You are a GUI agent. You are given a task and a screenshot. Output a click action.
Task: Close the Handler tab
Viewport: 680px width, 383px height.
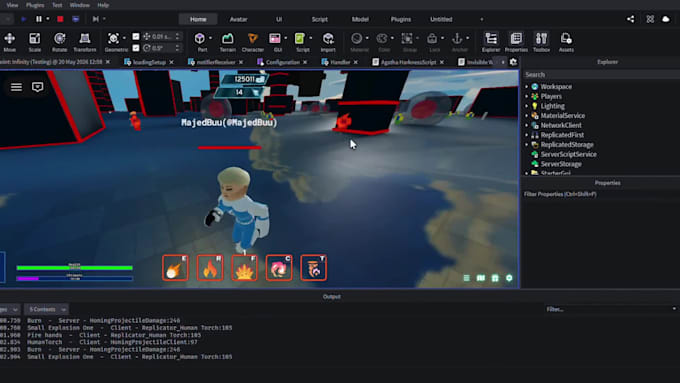tap(356, 62)
